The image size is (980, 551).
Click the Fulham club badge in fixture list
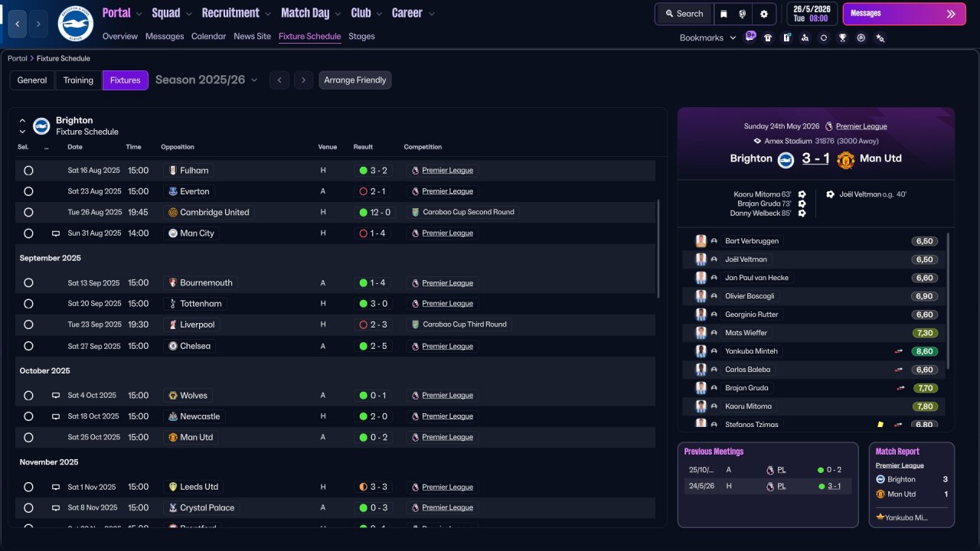coord(173,171)
